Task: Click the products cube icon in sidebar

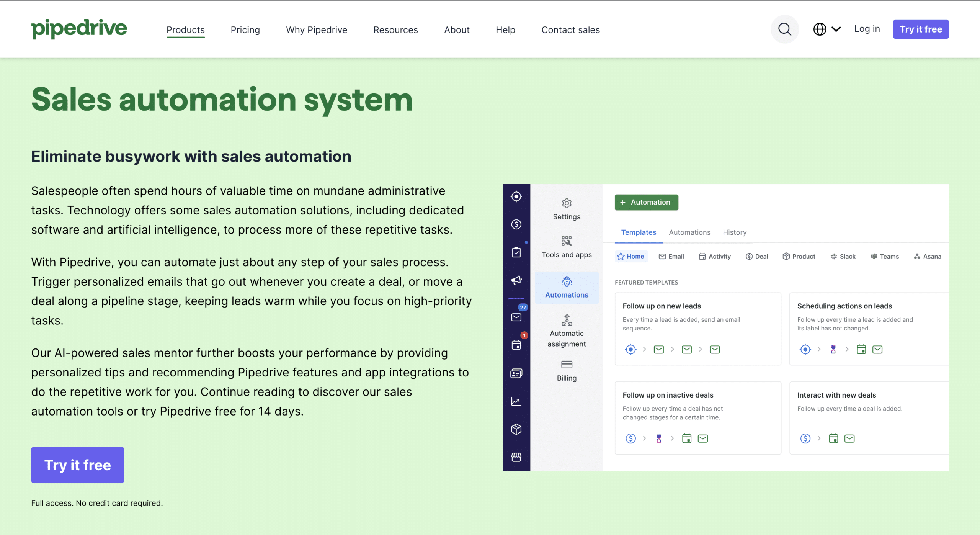Action: (516, 429)
